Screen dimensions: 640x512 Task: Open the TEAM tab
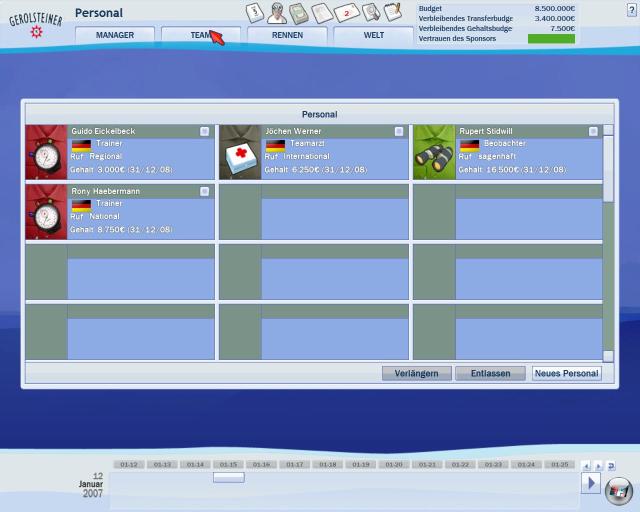pyautogui.click(x=201, y=35)
